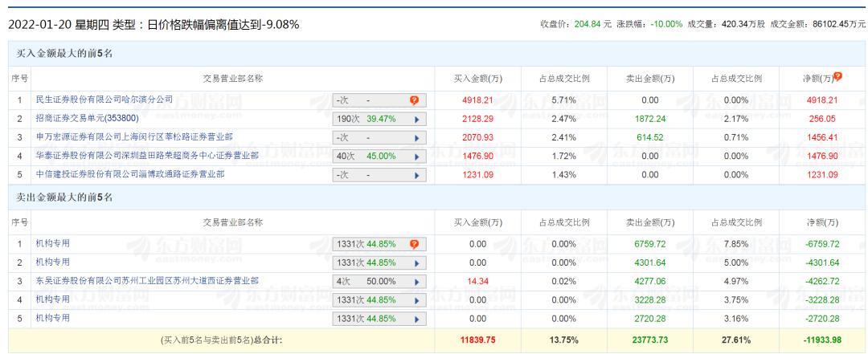This screenshot has width=868, height=354.
Task: Click the 买入金额最大的前5名 section header
Action: point(64,54)
